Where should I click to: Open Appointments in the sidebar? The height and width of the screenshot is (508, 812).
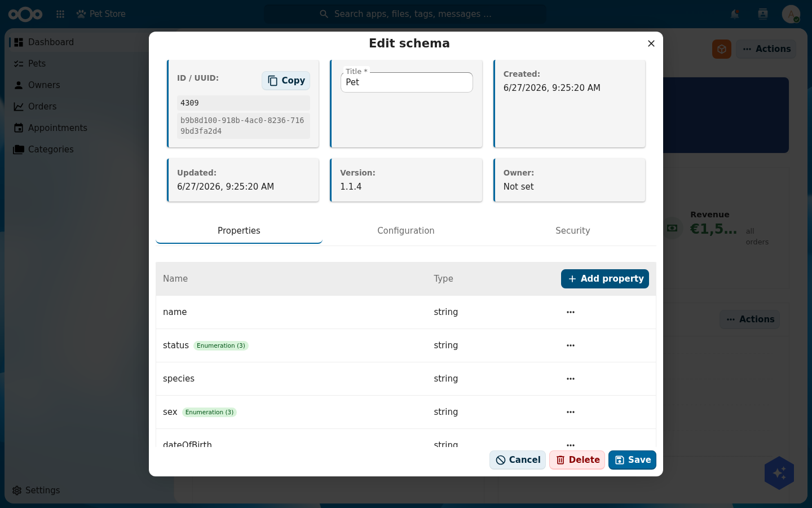[x=58, y=128]
